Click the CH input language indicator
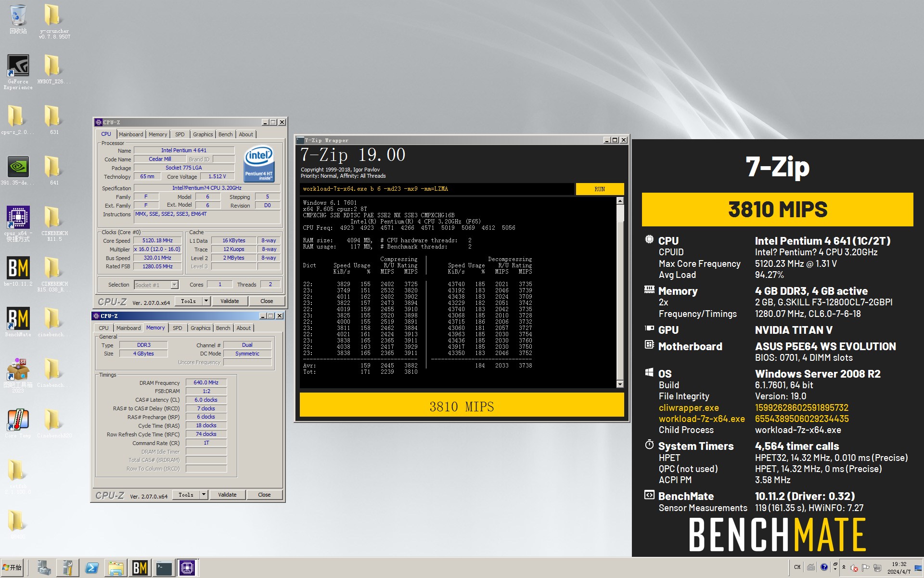 797,567
